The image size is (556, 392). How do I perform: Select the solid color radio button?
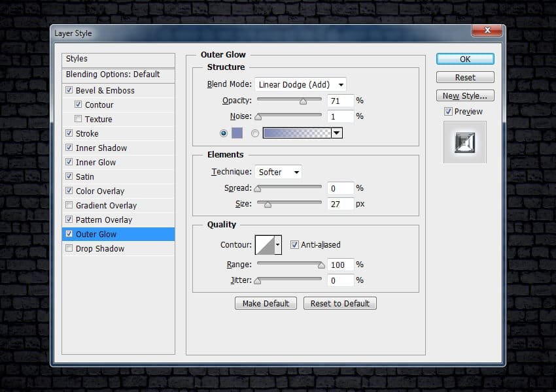[224, 133]
